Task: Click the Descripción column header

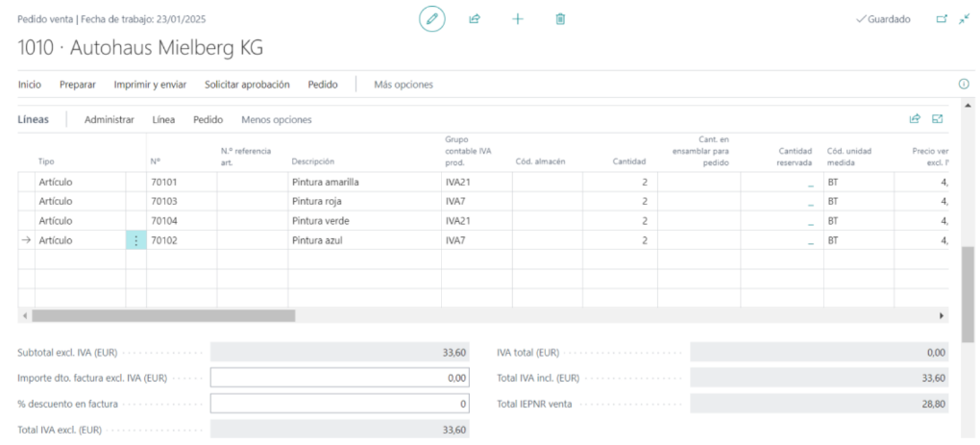Action: [313, 161]
